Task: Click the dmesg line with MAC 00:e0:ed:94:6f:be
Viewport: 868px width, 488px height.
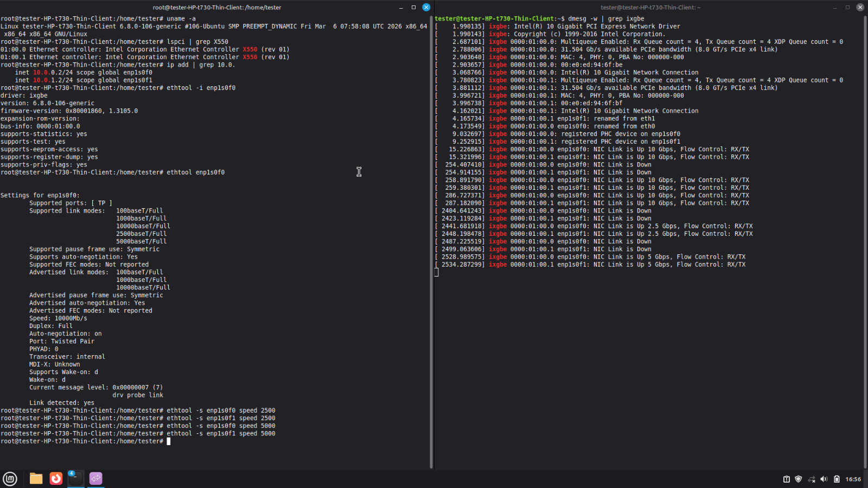Action: pyautogui.click(x=528, y=65)
